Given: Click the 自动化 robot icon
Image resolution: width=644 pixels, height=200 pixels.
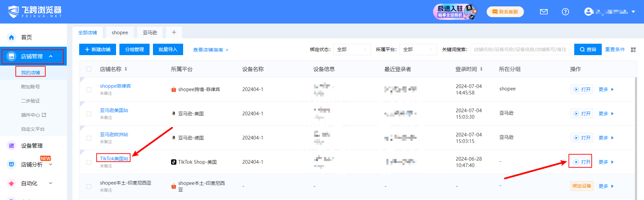Looking at the screenshot, I should (x=11, y=183).
